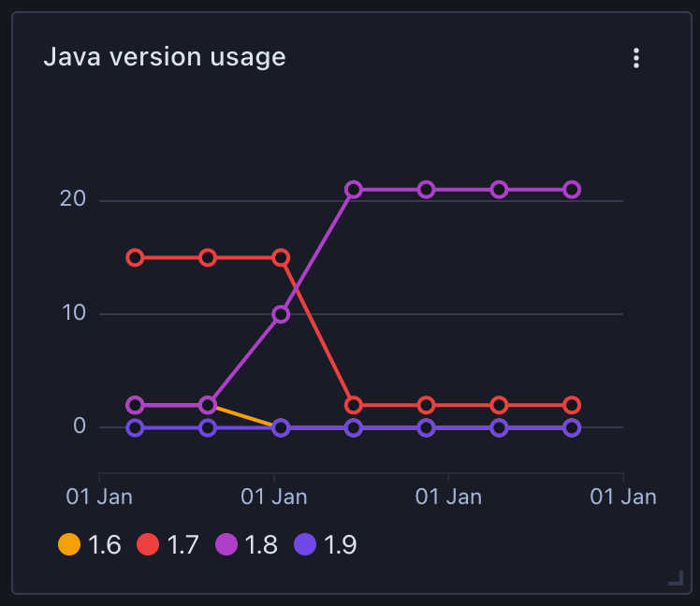Select the leftmost 1.9 point at zero

[x=135, y=427]
